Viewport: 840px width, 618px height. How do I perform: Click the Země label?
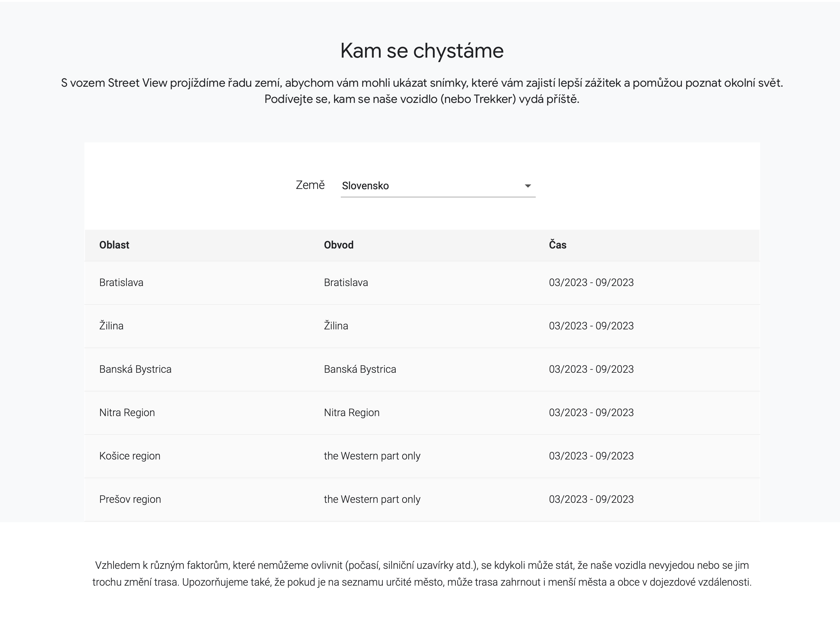[x=310, y=185]
